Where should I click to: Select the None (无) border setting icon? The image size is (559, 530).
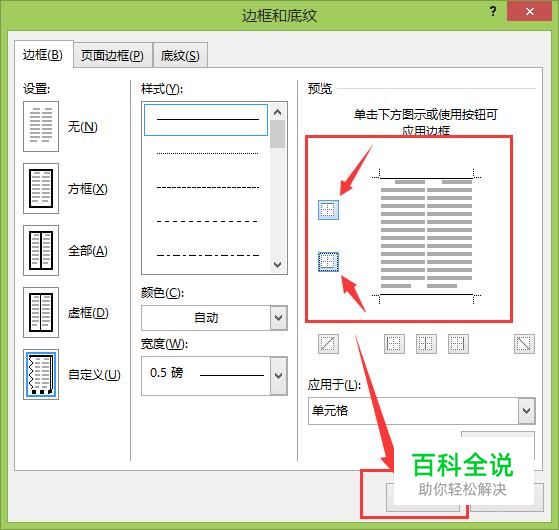[x=41, y=127]
